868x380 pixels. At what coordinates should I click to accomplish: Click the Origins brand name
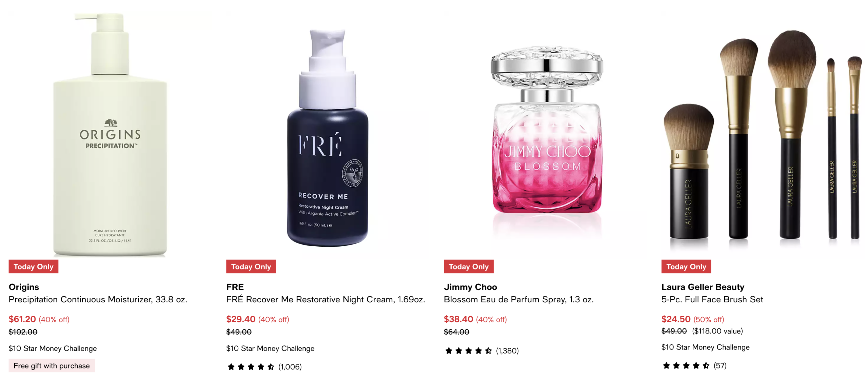[24, 287]
